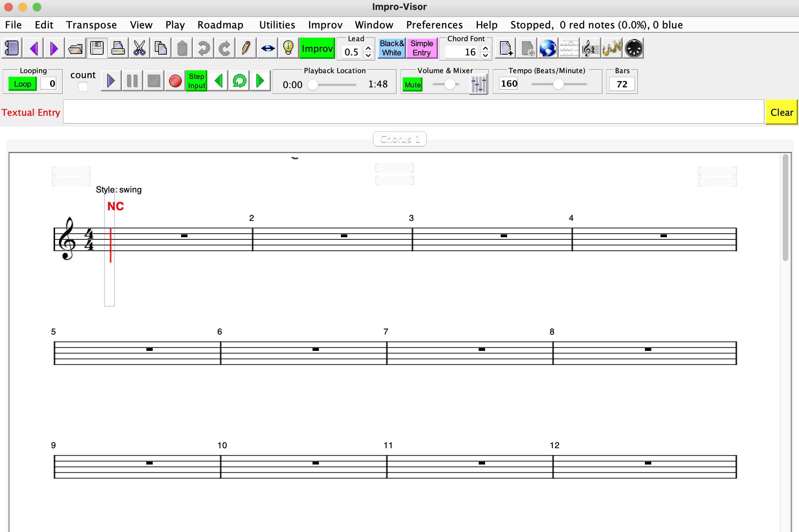Click the yellow Clear button
Image resolution: width=799 pixels, height=532 pixels.
[781, 112]
